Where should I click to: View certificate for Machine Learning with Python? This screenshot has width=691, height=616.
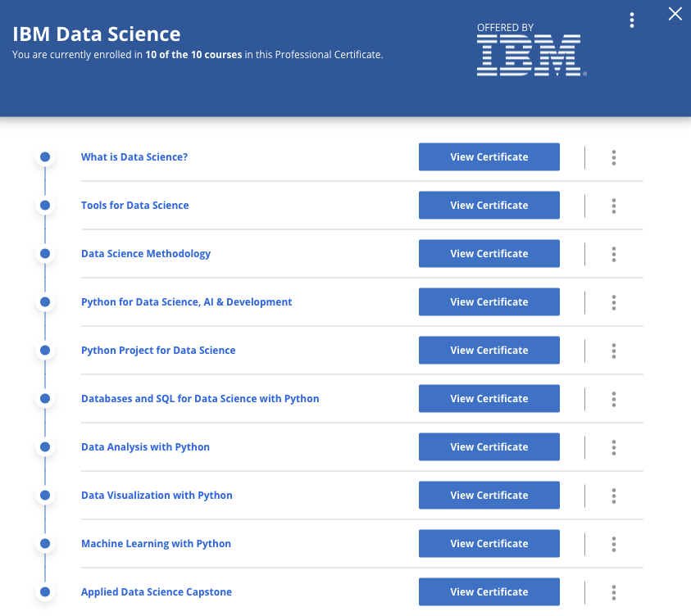click(x=489, y=543)
